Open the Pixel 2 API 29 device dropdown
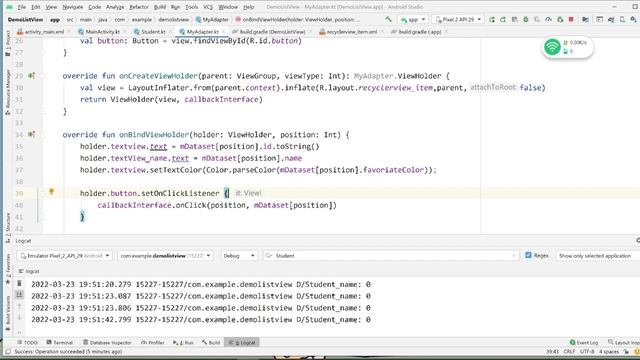The height and width of the screenshot is (360, 640). tap(458, 20)
